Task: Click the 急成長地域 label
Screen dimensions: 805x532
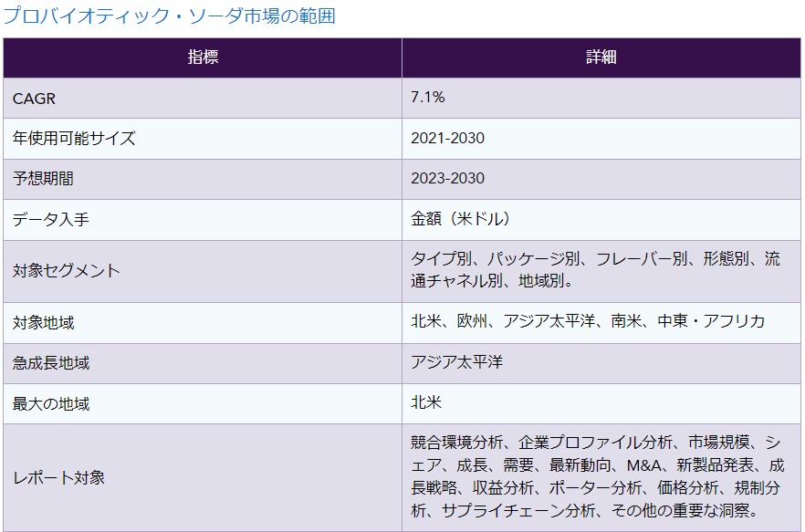Action: [51, 363]
